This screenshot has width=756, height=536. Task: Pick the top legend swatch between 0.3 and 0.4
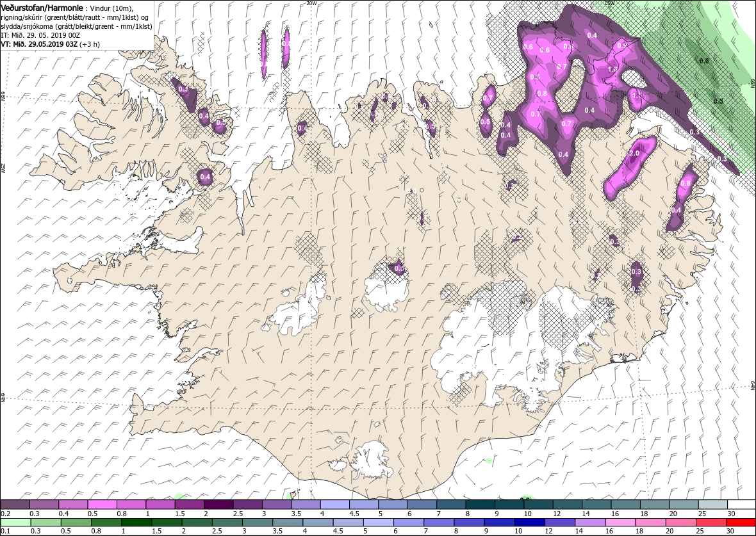pos(44,505)
